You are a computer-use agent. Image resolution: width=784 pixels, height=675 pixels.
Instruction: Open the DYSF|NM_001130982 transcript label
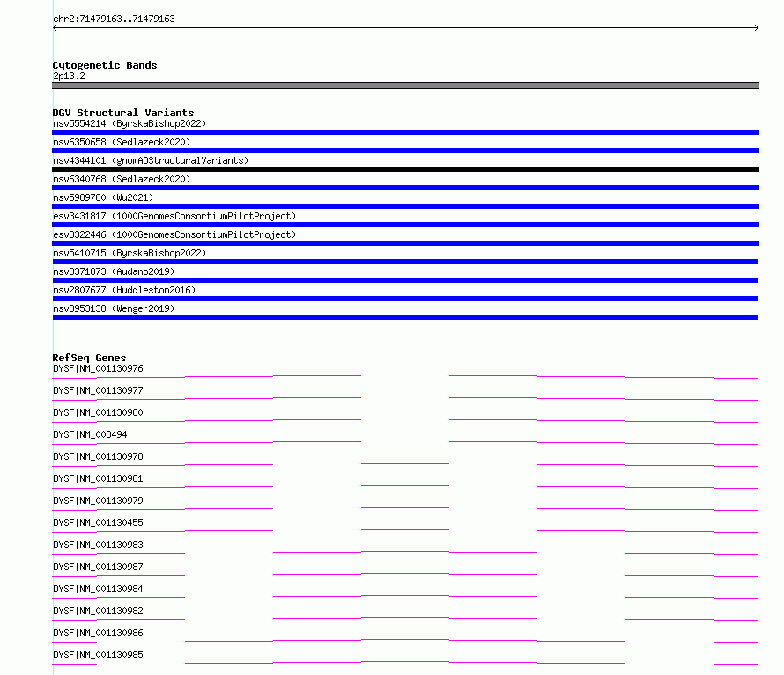(98, 611)
